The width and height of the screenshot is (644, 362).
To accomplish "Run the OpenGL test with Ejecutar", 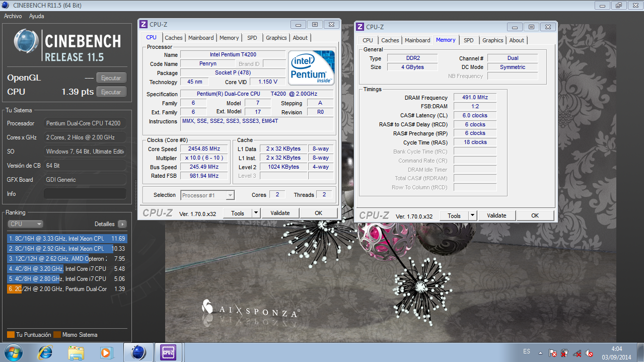I will pos(111,78).
